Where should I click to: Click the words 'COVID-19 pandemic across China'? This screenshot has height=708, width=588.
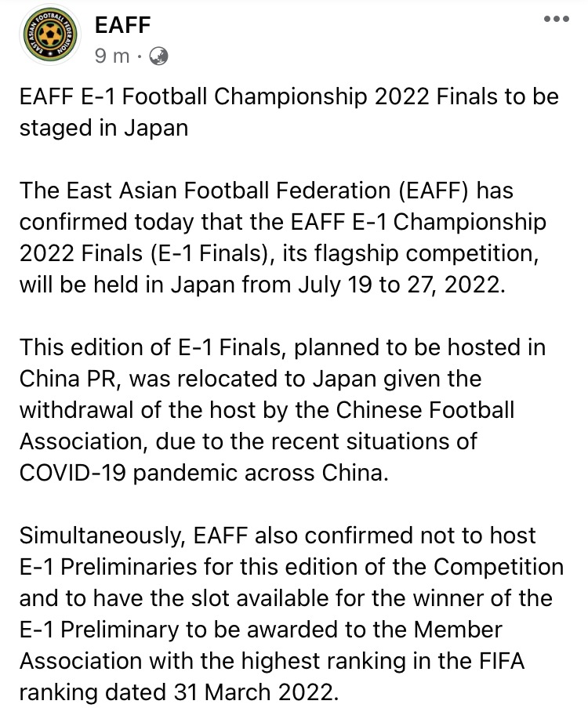[x=202, y=473]
